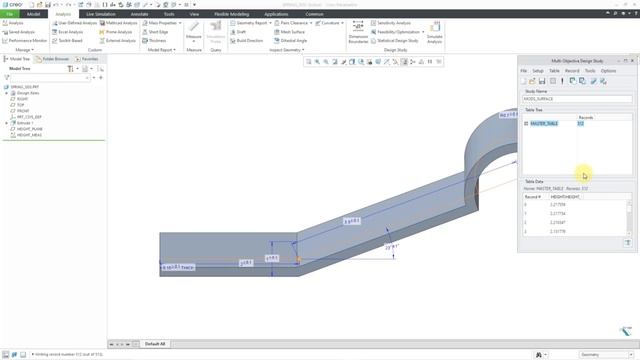The height and width of the screenshot is (360, 640).
Task: Open Mathcad Analysis
Action: (x=118, y=23)
